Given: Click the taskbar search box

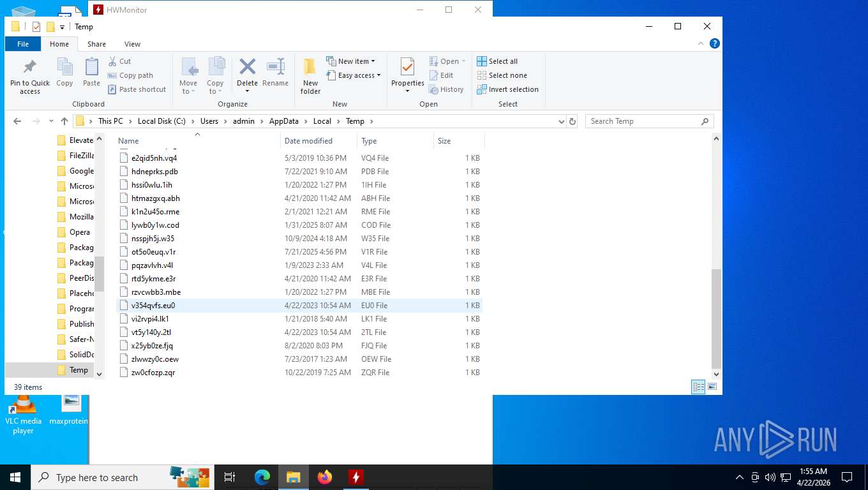Looking at the screenshot, I should tap(121, 477).
